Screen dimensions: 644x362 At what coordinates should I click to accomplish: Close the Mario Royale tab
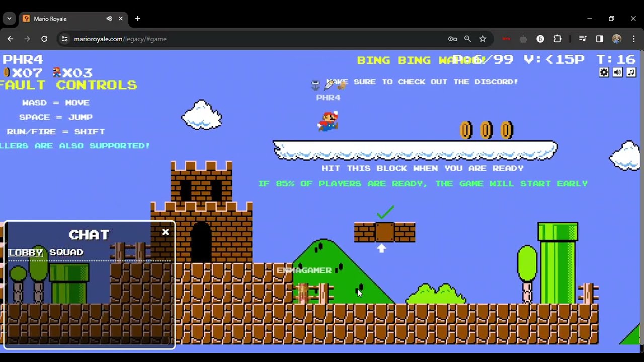pyautogui.click(x=121, y=19)
